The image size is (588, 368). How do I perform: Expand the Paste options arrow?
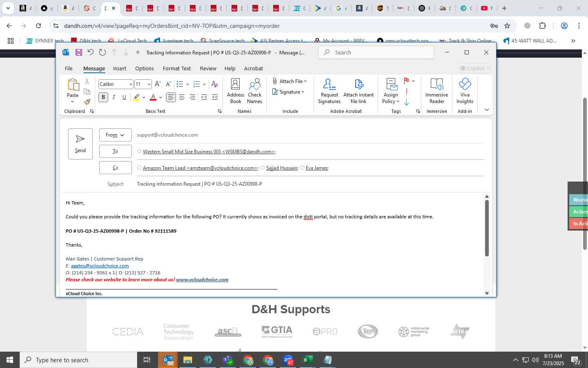coord(73,102)
